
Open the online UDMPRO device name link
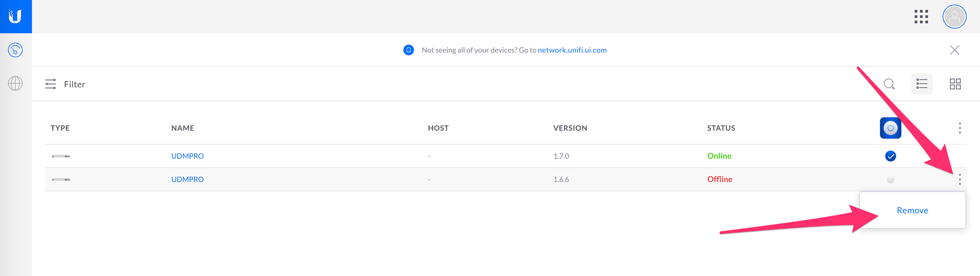(x=187, y=156)
